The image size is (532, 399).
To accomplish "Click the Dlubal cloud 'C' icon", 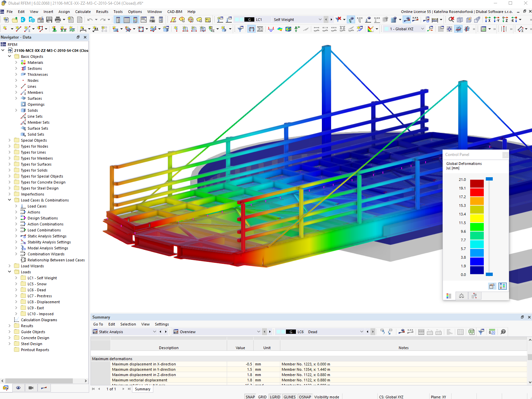I will pyautogui.click(x=23, y=20).
